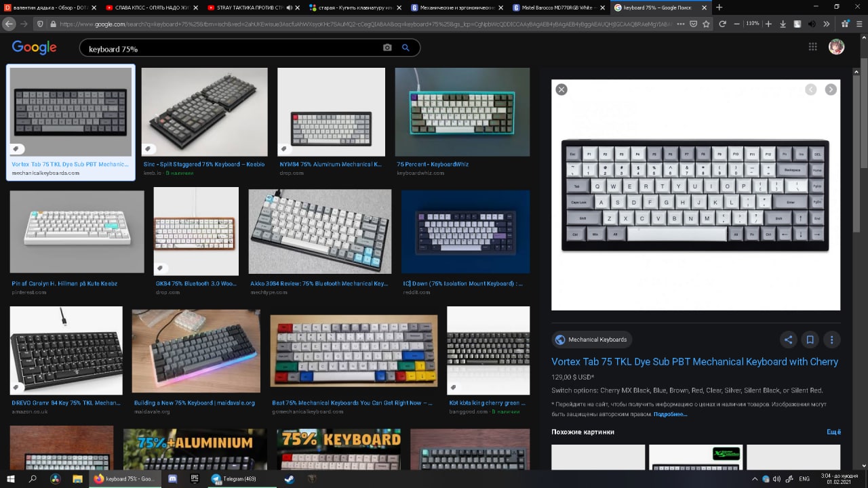Select the NYM84 75% Aluminum keyboard thumbnail
This screenshot has width=868, height=488.
(x=331, y=112)
